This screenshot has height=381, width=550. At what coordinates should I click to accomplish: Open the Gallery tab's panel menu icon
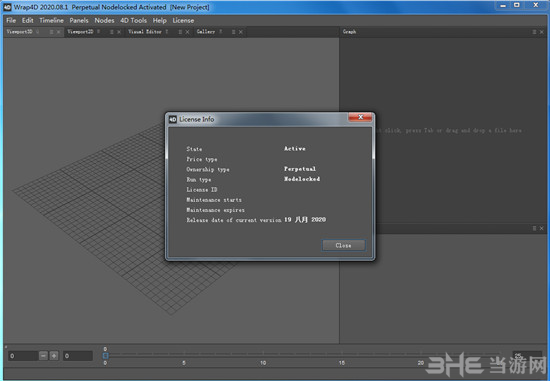click(x=233, y=32)
